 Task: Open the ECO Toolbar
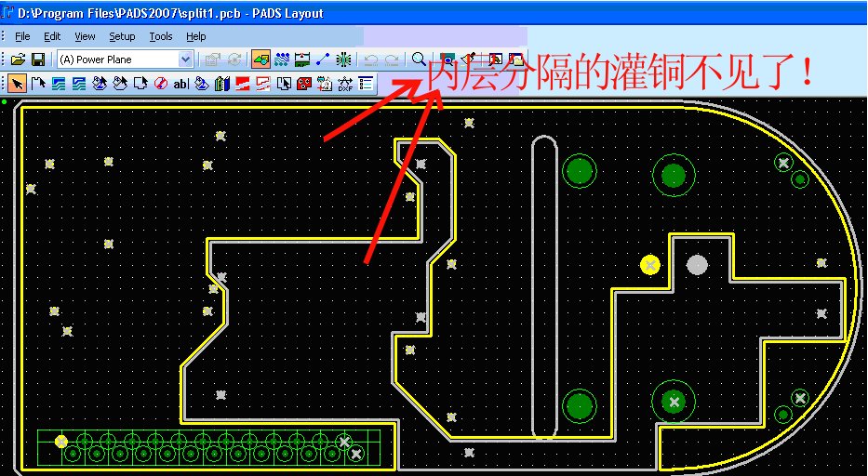pos(323,59)
